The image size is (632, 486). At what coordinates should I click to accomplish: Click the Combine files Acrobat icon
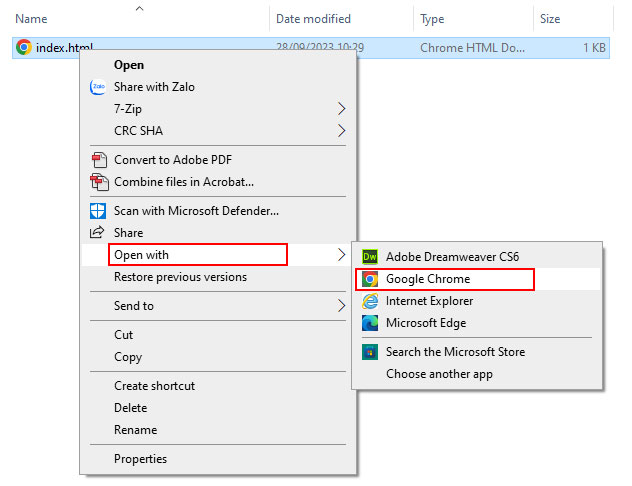[98, 182]
